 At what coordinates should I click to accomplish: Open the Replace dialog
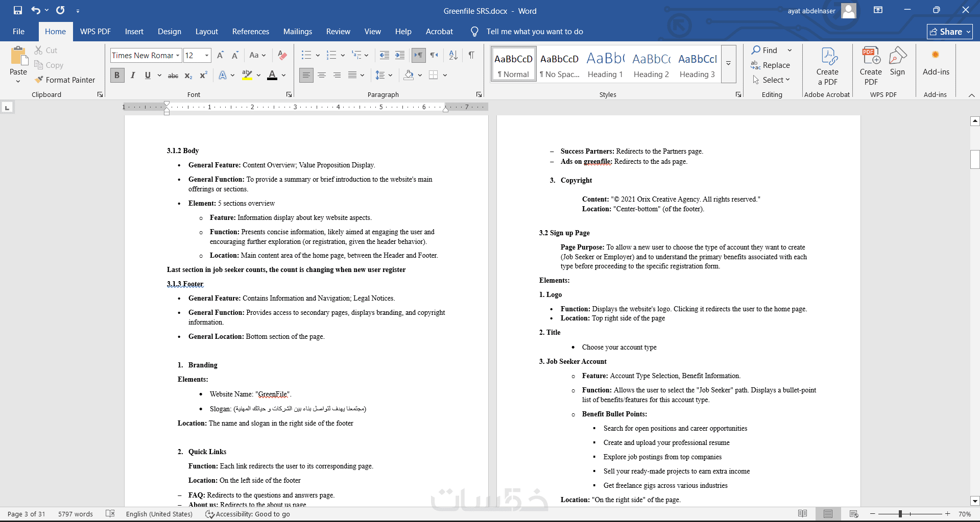(x=771, y=65)
